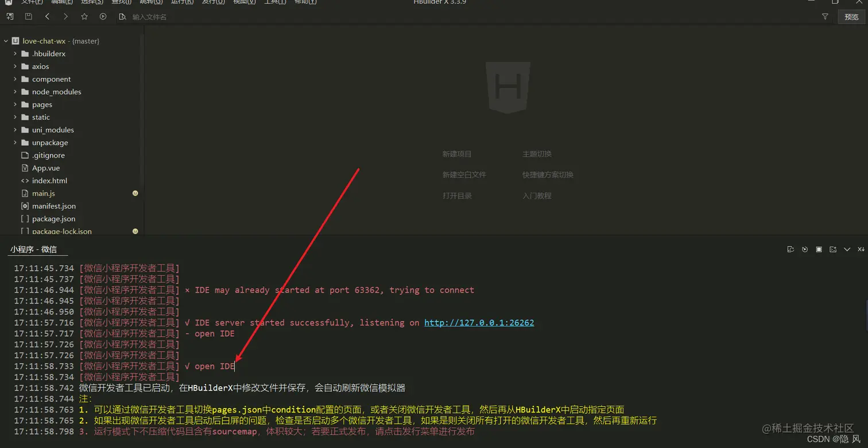
Task: Click the file search magnifier icon
Action: [122, 17]
